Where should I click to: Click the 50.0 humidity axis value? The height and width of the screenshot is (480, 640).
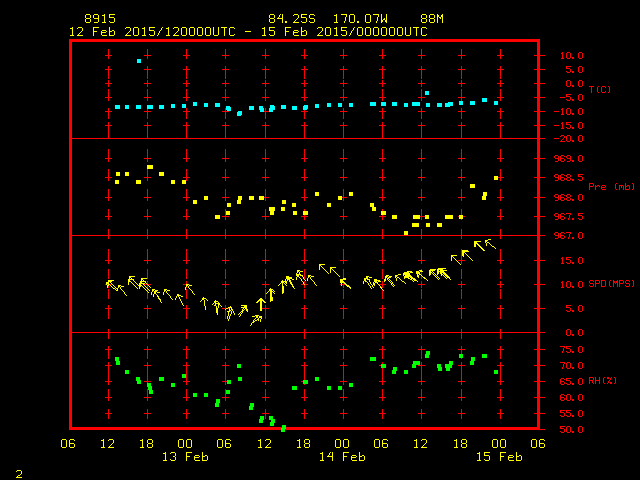pyautogui.click(x=571, y=429)
